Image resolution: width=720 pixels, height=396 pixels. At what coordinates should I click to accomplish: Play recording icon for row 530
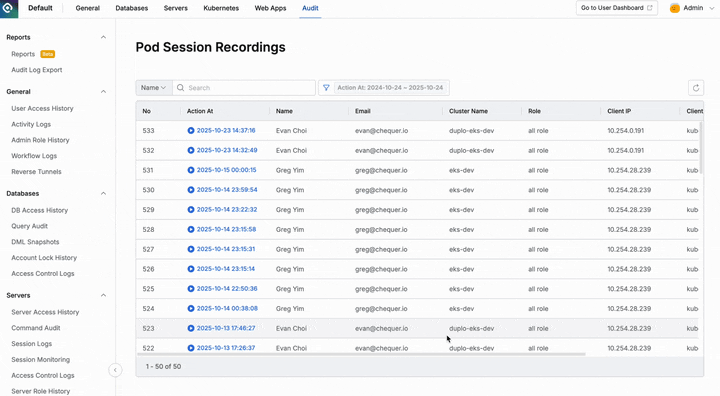(x=191, y=190)
